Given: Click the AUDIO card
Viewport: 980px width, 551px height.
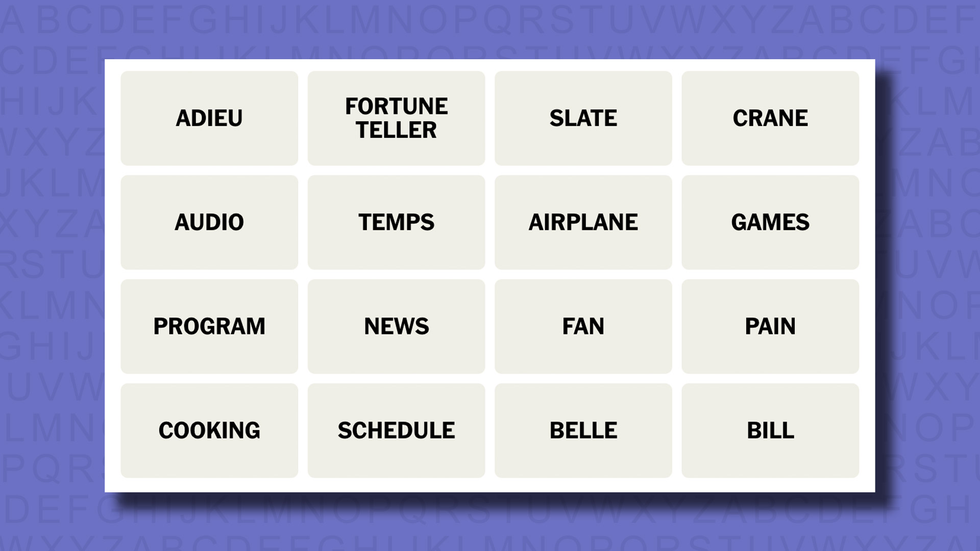Looking at the screenshot, I should coord(209,222).
